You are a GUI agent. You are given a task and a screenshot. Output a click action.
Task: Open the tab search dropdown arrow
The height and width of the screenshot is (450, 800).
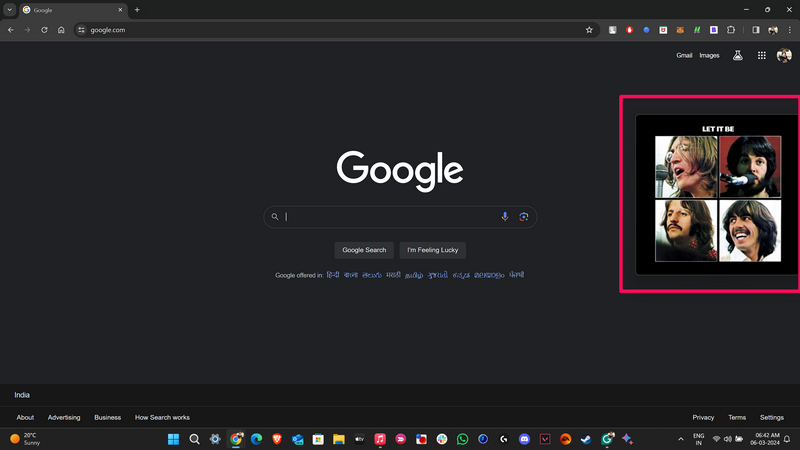(x=10, y=10)
